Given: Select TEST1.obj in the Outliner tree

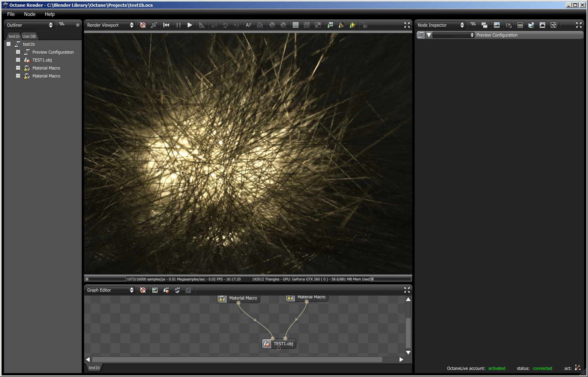Looking at the screenshot, I should pos(42,60).
